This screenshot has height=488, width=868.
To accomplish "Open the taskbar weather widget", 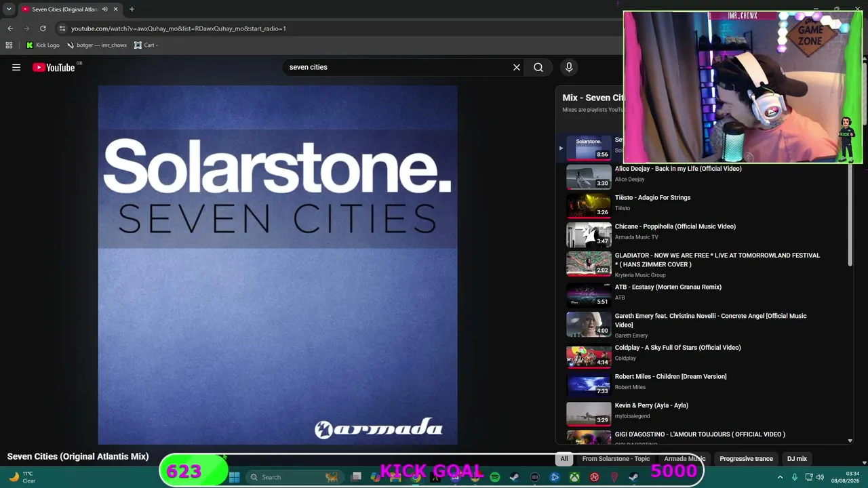I will (x=22, y=477).
